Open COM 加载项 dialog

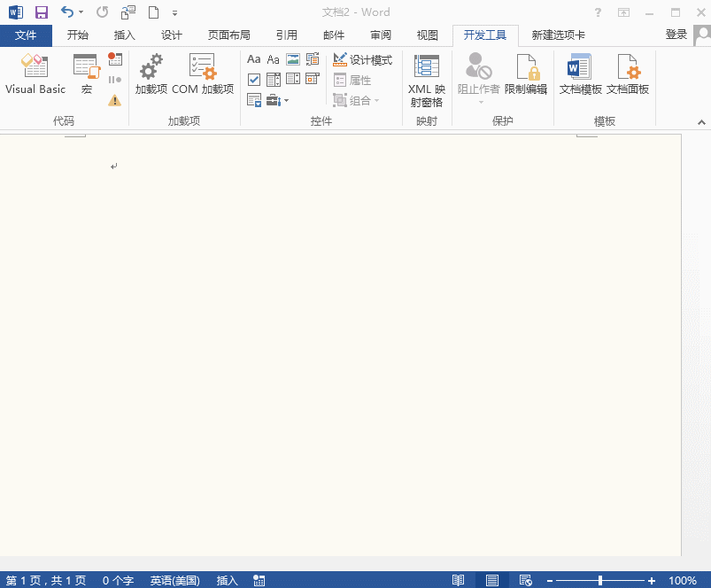[203, 73]
